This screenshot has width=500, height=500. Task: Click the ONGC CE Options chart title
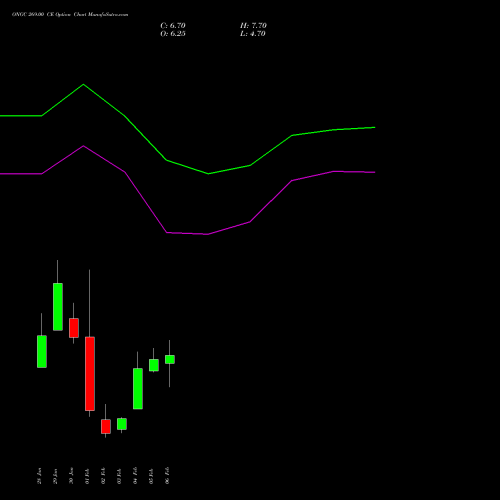coord(70,15)
